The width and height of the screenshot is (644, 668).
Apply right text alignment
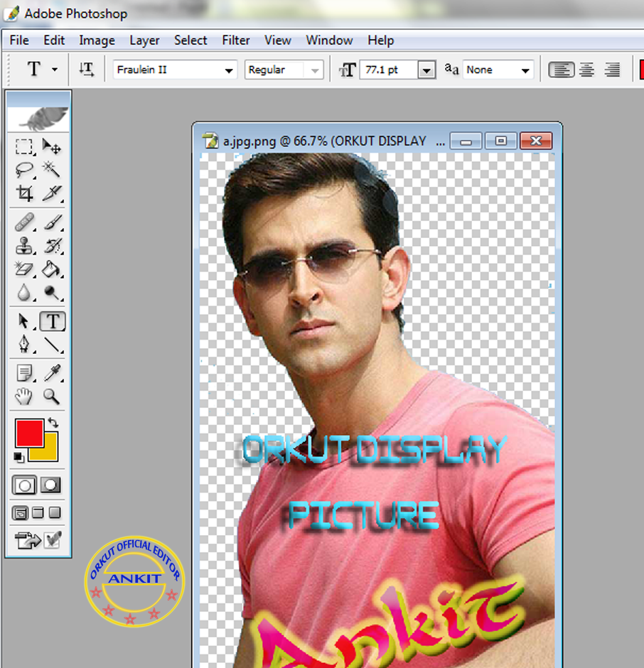click(612, 70)
